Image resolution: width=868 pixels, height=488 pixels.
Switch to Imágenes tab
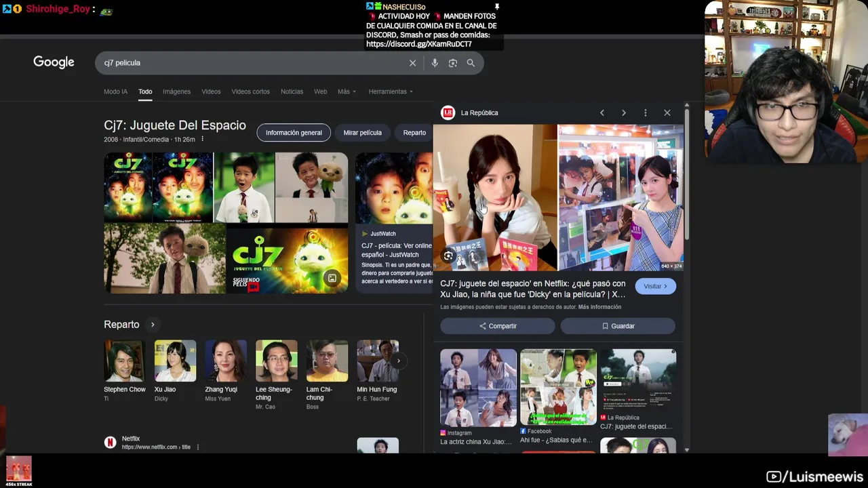[x=176, y=91]
